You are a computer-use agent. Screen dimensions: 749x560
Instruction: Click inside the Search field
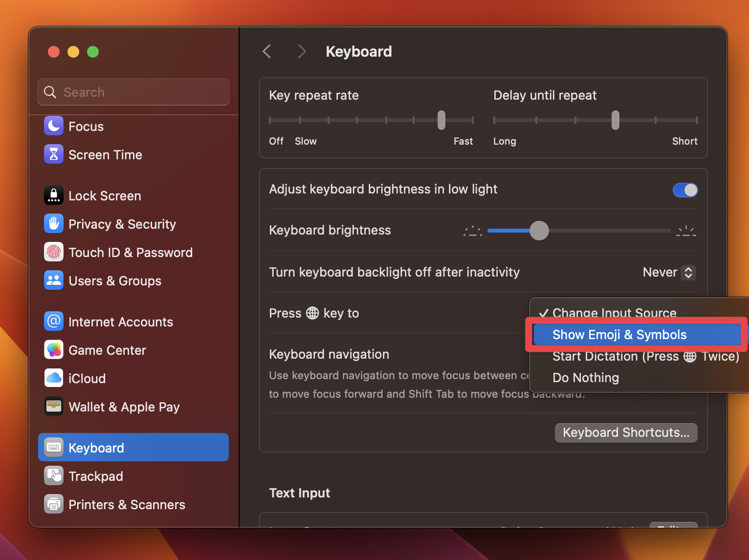point(133,92)
